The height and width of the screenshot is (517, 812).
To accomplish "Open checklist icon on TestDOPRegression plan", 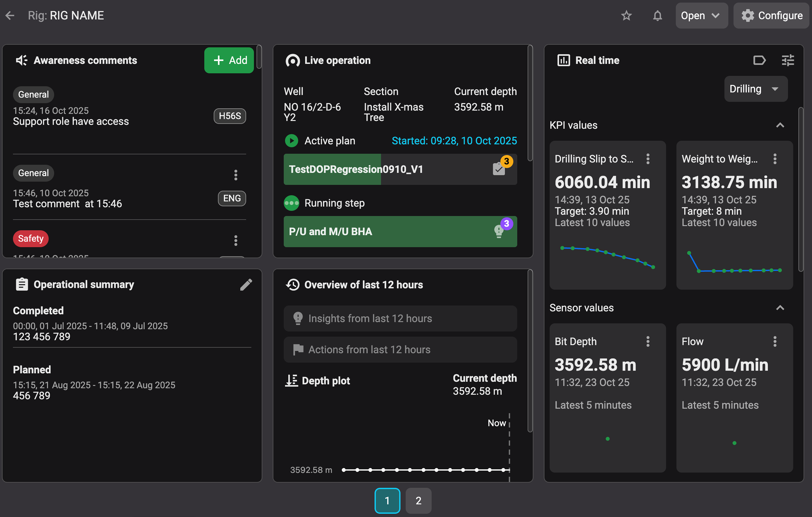I will [x=499, y=169].
